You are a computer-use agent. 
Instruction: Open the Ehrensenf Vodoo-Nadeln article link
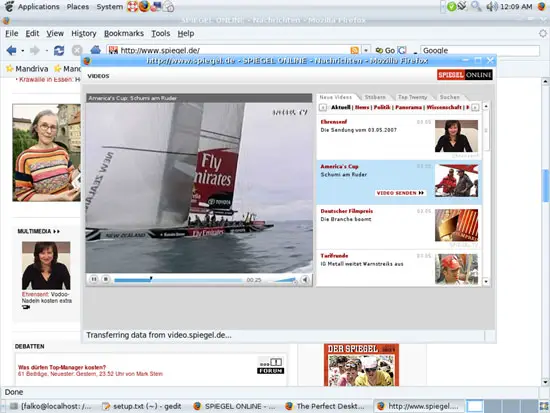point(47,298)
